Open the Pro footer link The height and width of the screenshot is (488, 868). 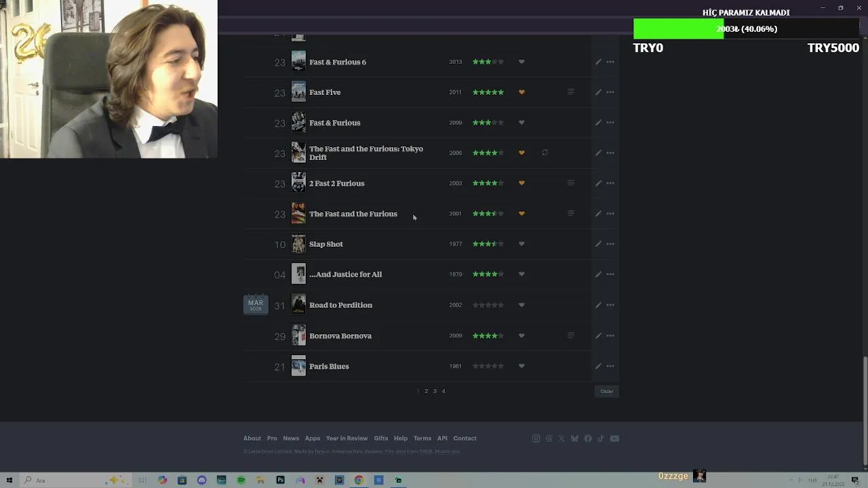[x=272, y=439]
